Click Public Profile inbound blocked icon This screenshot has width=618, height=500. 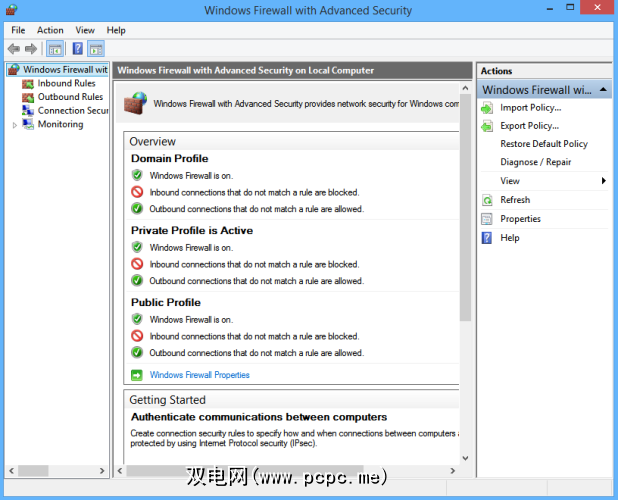click(x=137, y=336)
